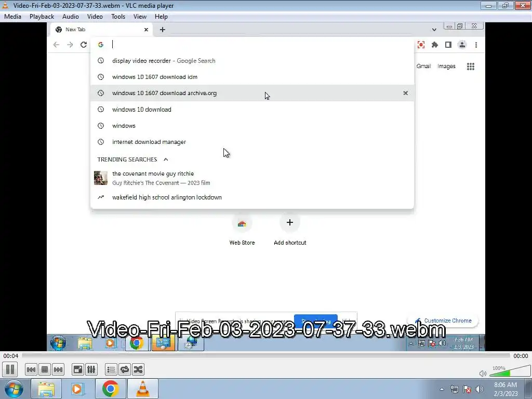Open Google apps grid icon
The height and width of the screenshot is (399, 532).
pyautogui.click(x=471, y=66)
